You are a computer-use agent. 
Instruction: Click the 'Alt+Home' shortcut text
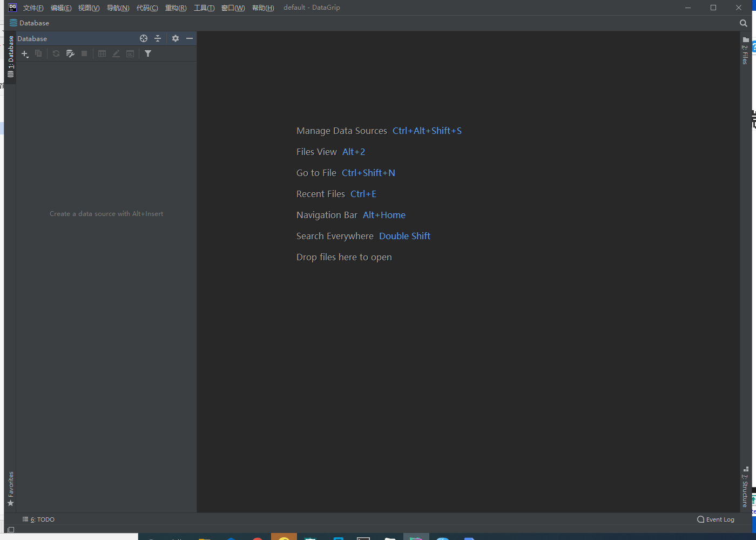(384, 215)
